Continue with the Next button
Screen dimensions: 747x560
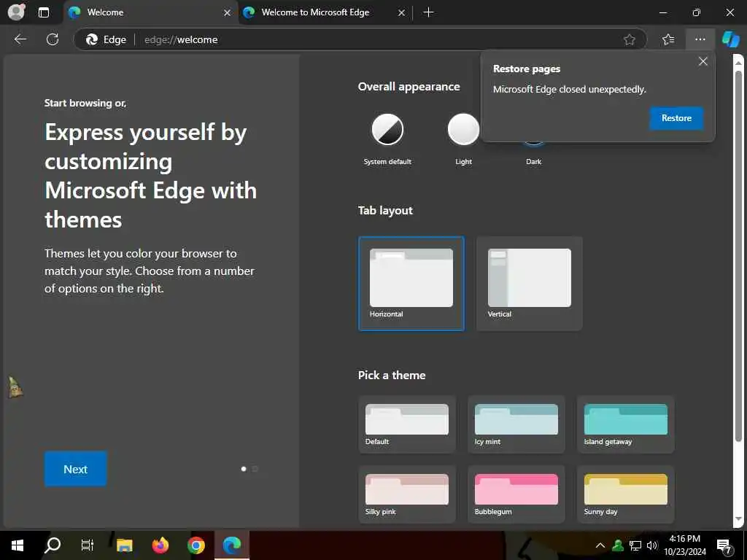75,469
